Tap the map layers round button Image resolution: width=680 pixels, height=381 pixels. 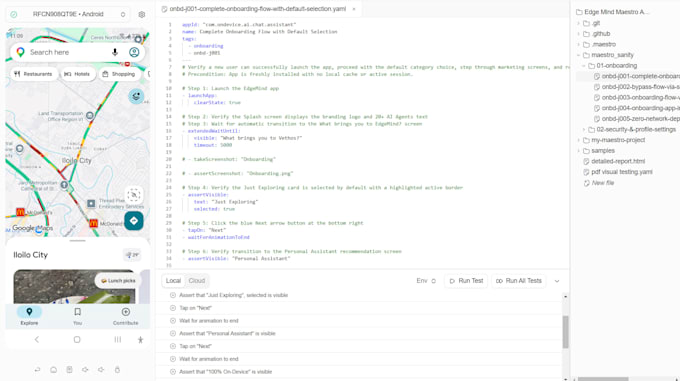tap(136, 96)
